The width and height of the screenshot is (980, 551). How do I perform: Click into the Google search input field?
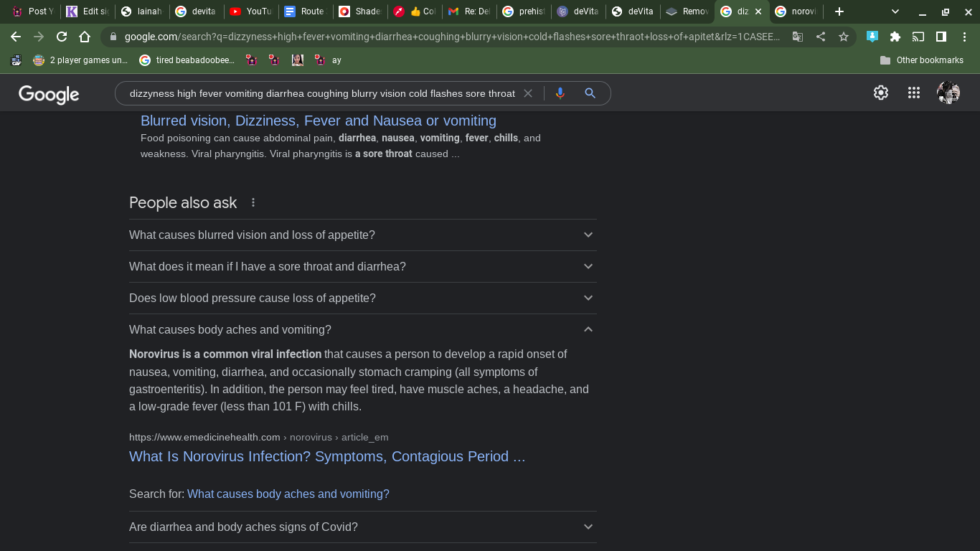click(x=321, y=93)
